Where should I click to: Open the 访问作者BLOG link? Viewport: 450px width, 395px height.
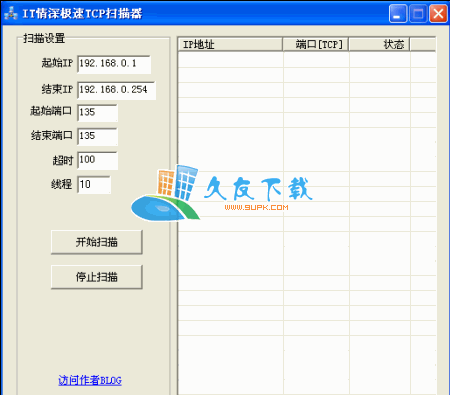[90, 380]
